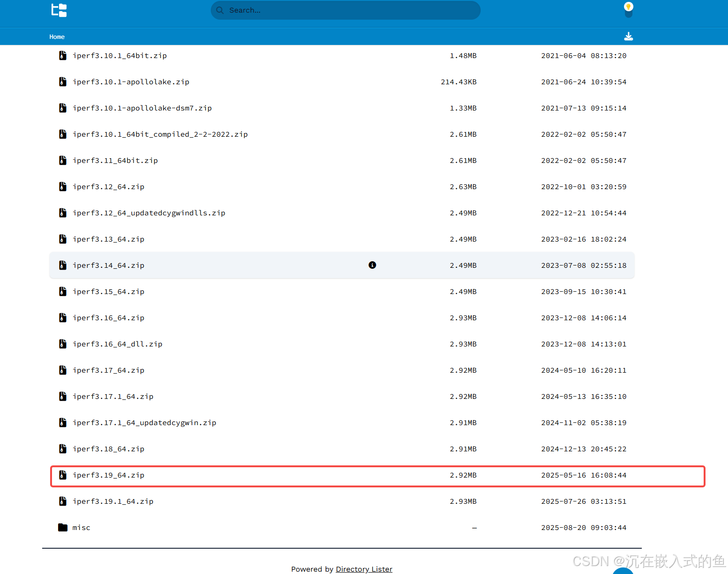
Task: Click the Directory Lister folder-tree logo
Action: point(59,10)
